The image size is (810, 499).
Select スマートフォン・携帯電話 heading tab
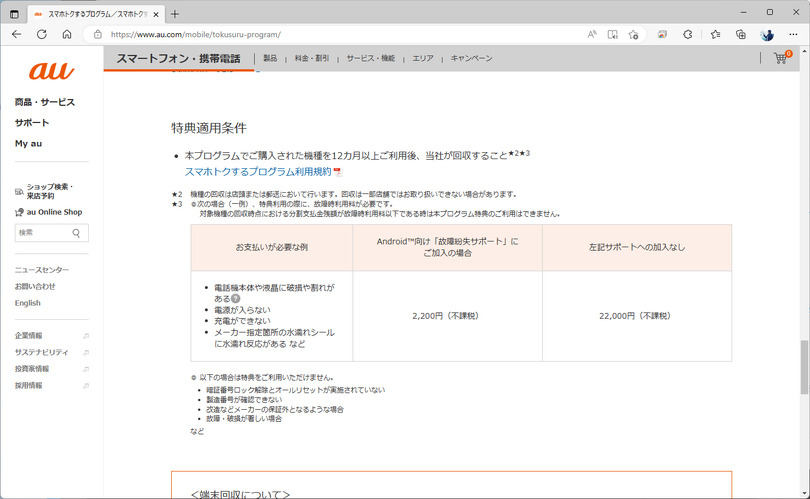coord(178,58)
